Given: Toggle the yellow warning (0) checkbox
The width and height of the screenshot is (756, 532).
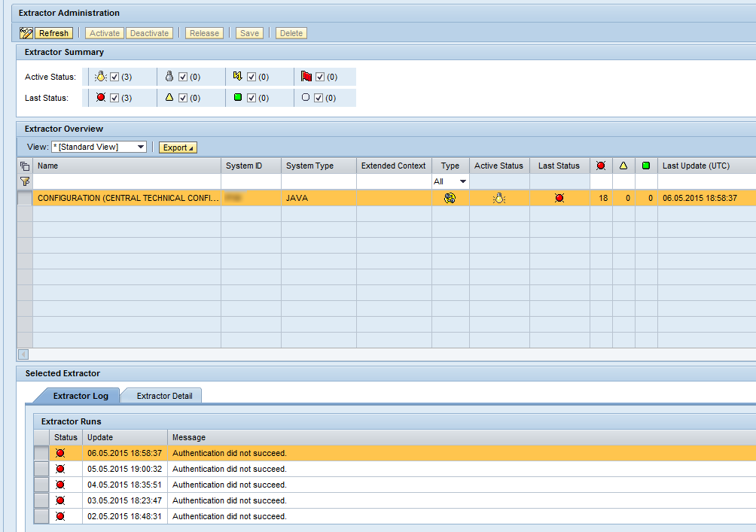Looking at the screenshot, I should [x=183, y=98].
